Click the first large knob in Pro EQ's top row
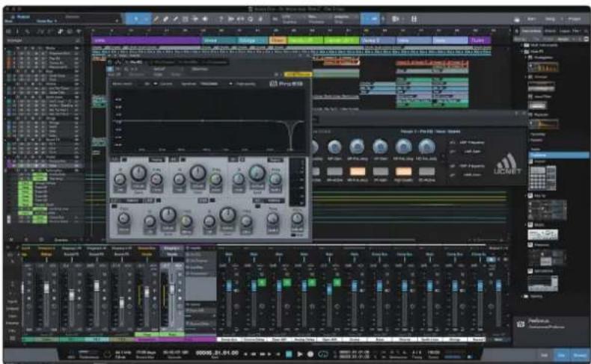The width and height of the screenshot is (591, 364). [x=138, y=173]
